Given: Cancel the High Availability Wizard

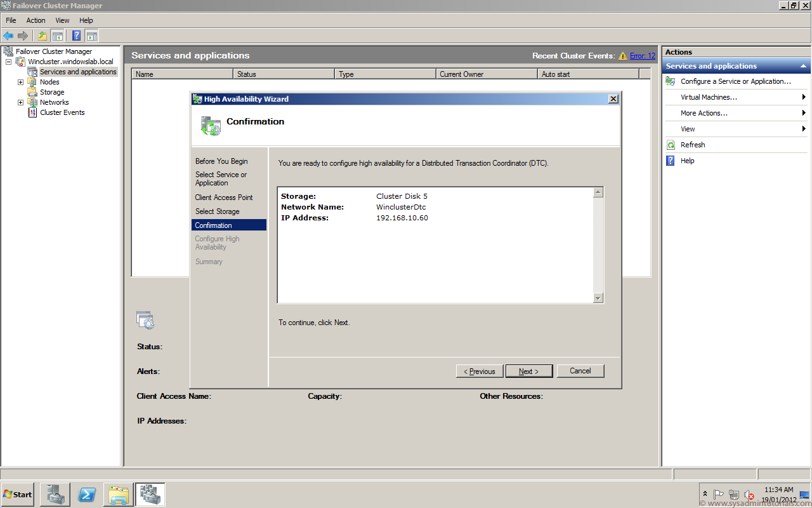Looking at the screenshot, I should [580, 371].
